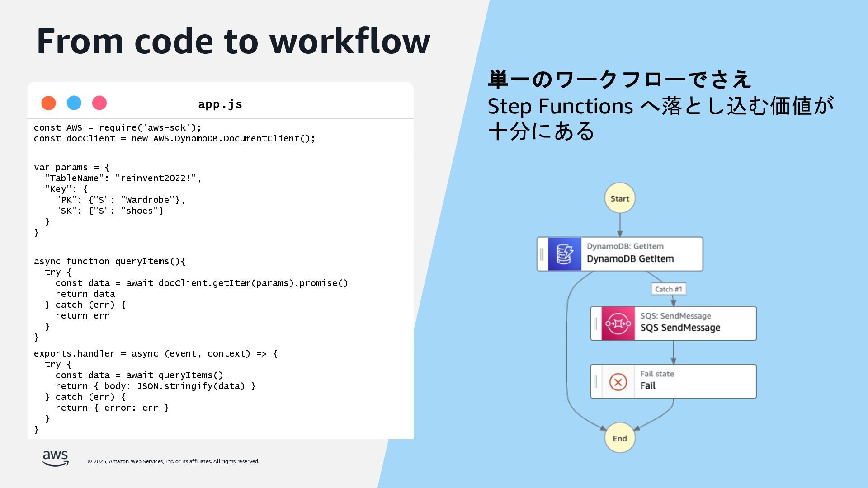Click the PK Wardrobe line
The width and height of the screenshot is (868, 488).
pos(120,200)
